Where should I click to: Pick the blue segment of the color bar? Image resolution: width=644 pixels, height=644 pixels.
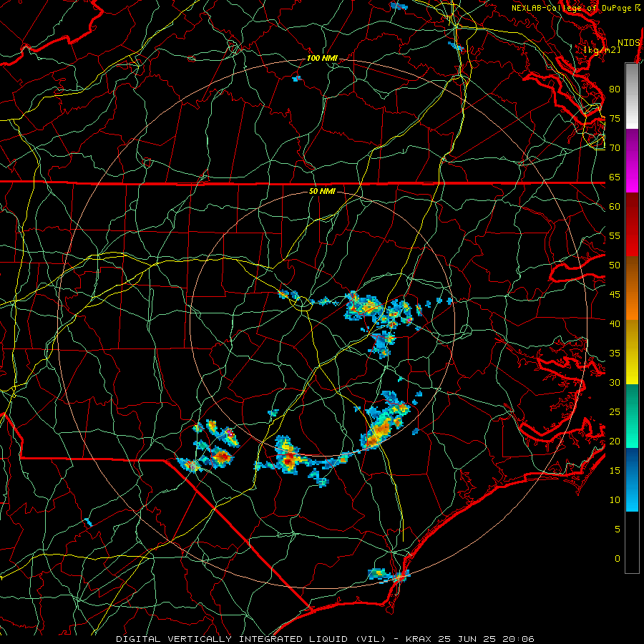[x=632, y=479]
